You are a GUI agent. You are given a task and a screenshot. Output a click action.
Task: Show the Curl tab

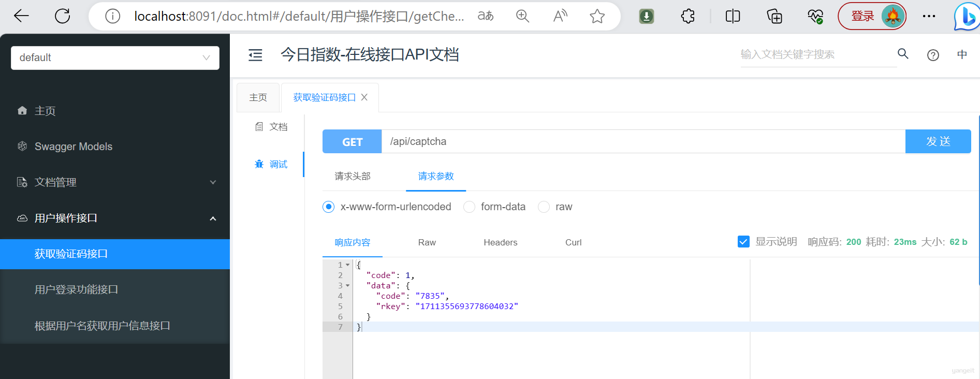point(574,242)
